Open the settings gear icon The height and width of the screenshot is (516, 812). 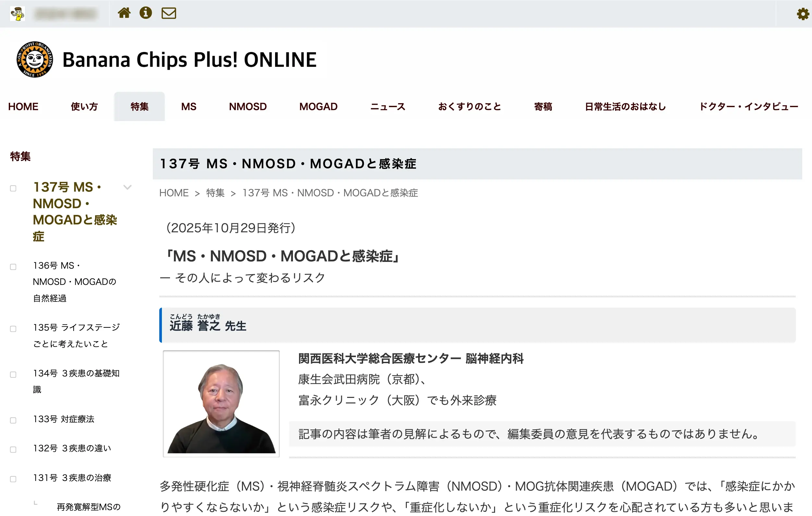(x=803, y=14)
